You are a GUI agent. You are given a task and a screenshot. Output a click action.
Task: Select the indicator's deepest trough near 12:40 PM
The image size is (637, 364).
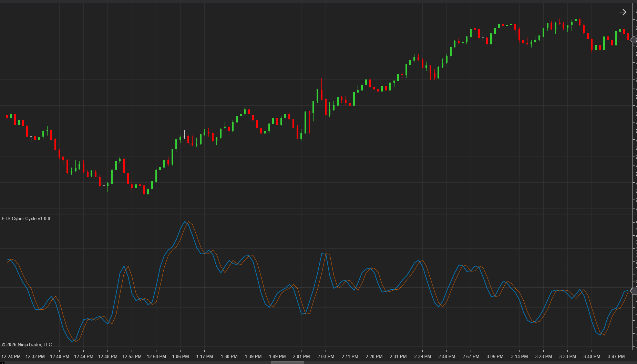(72, 341)
